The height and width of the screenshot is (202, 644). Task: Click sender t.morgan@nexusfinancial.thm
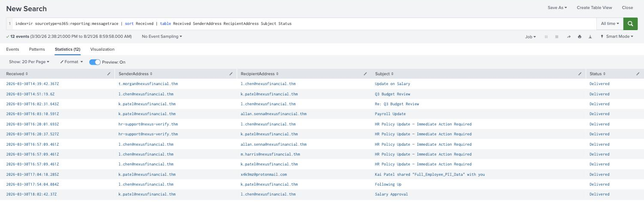pyautogui.click(x=148, y=84)
